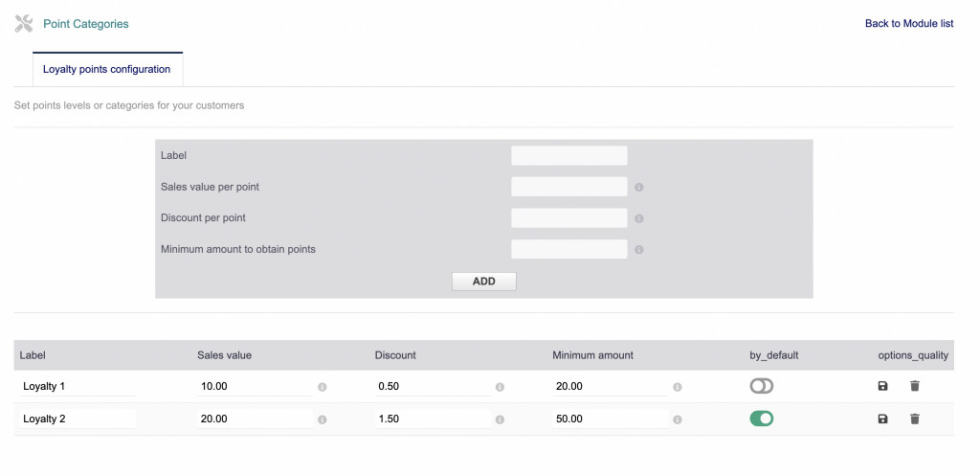The image size is (980, 476).
Task: Save the Loyalty 2 row
Action: point(882,419)
